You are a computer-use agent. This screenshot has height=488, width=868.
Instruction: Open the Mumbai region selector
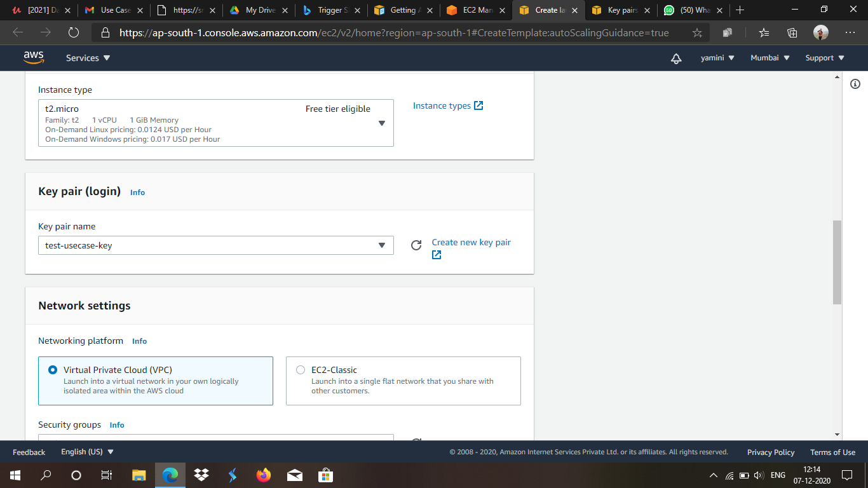coord(770,58)
